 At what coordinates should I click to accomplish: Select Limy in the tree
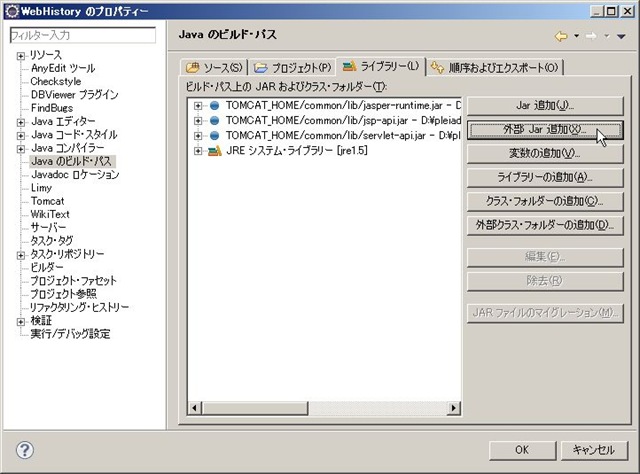(x=41, y=188)
